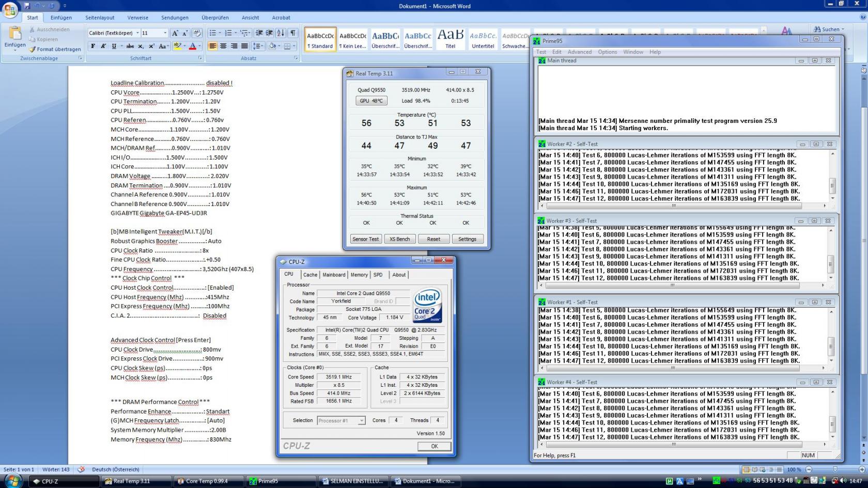Expand the font size dropdown
868x488 pixels.
pyautogui.click(x=165, y=33)
